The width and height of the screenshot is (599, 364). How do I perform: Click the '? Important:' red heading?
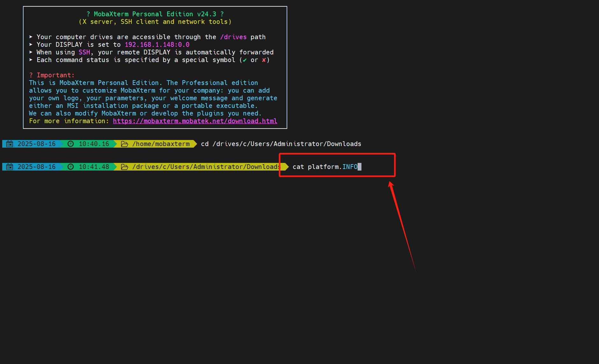[52, 75]
